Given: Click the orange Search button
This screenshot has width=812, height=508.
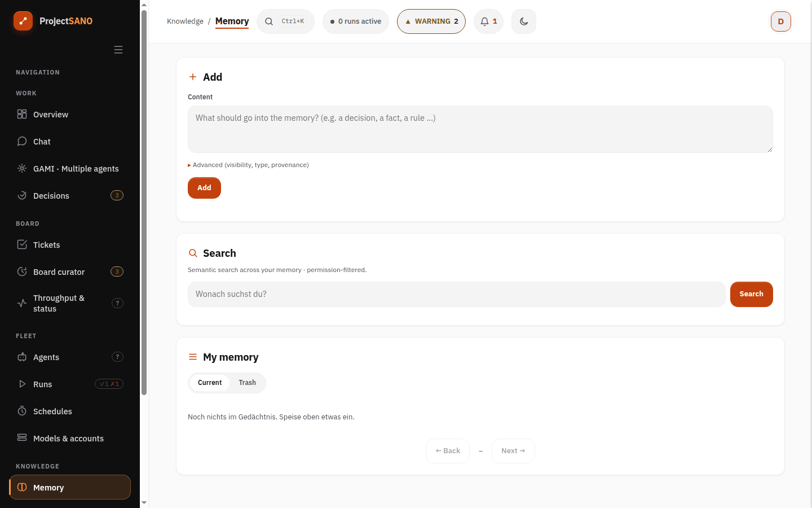Looking at the screenshot, I should pyautogui.click(x=752, y=294).
